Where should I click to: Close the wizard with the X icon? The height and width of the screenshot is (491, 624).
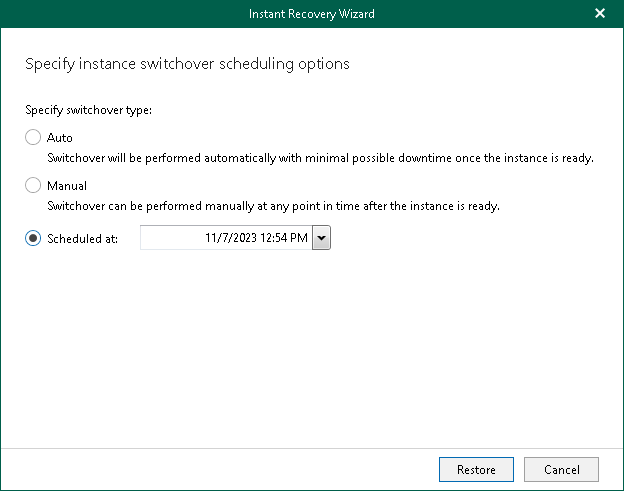click(x=600, y=13)
